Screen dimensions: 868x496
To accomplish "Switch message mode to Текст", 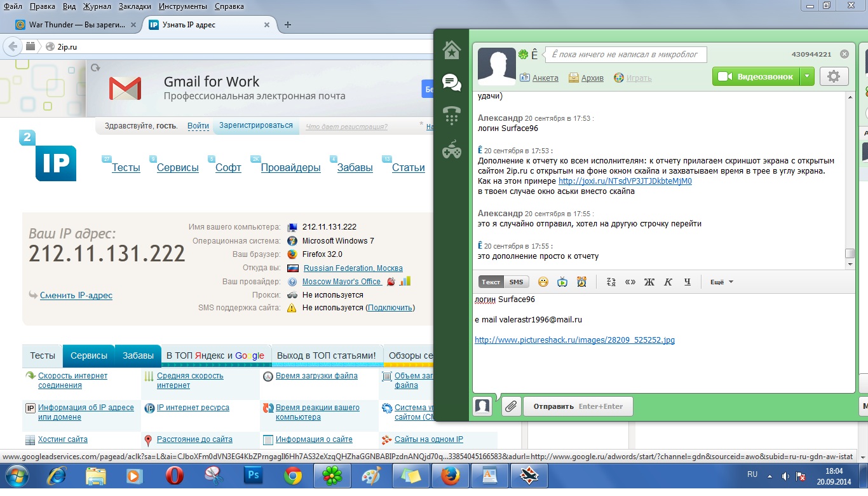I will tap(491, 282).
